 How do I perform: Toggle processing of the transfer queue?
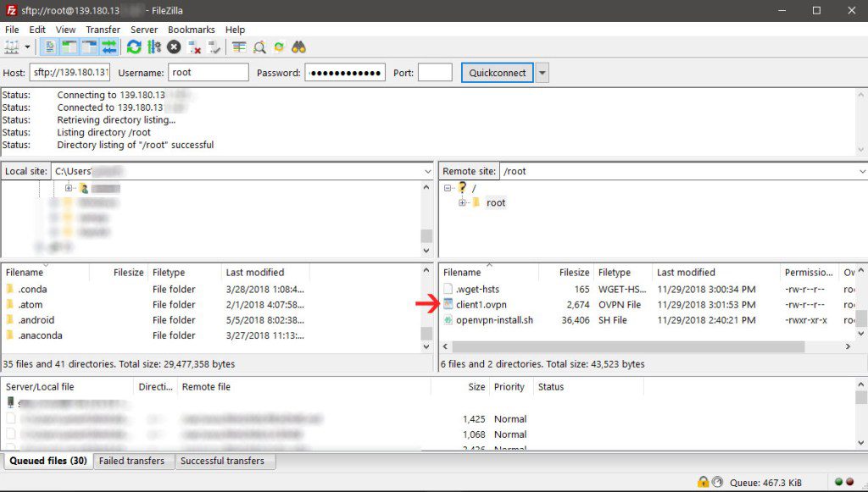tap(153, 47)
